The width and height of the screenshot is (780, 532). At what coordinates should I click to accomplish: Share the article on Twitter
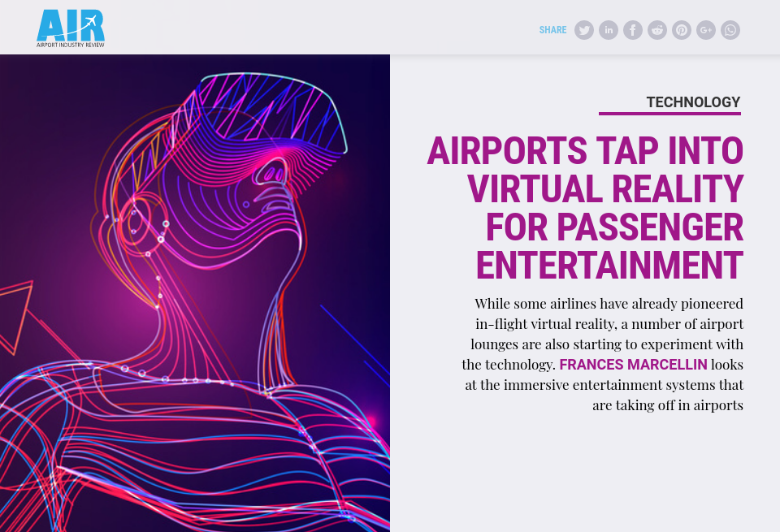583,30
